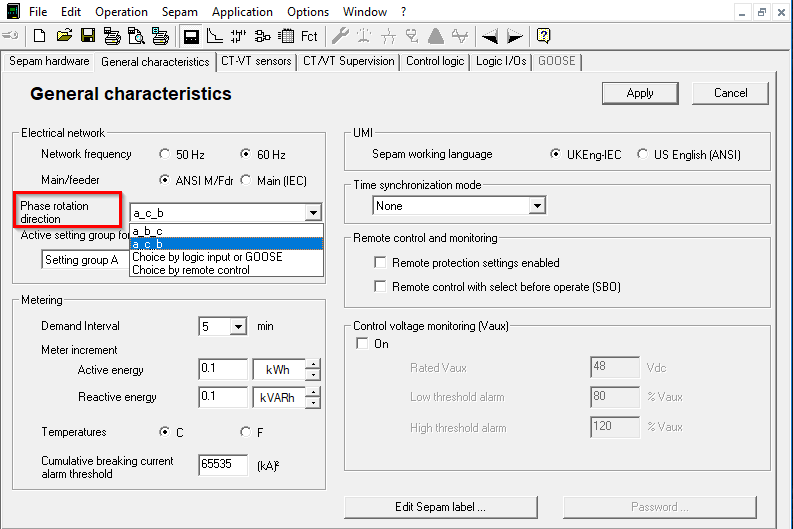Save with the floppy disk icon

point(88,36)
